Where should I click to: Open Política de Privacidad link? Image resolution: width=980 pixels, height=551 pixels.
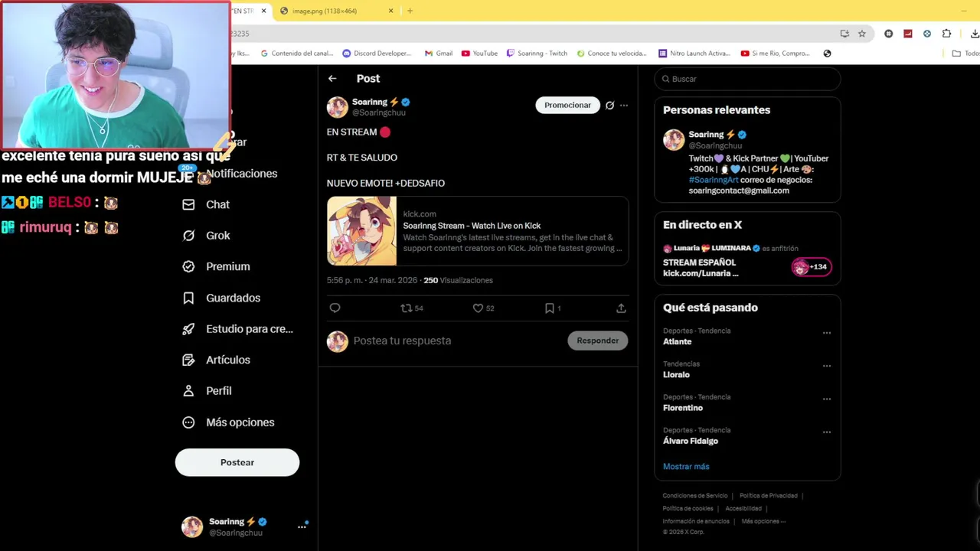point(769,496)
